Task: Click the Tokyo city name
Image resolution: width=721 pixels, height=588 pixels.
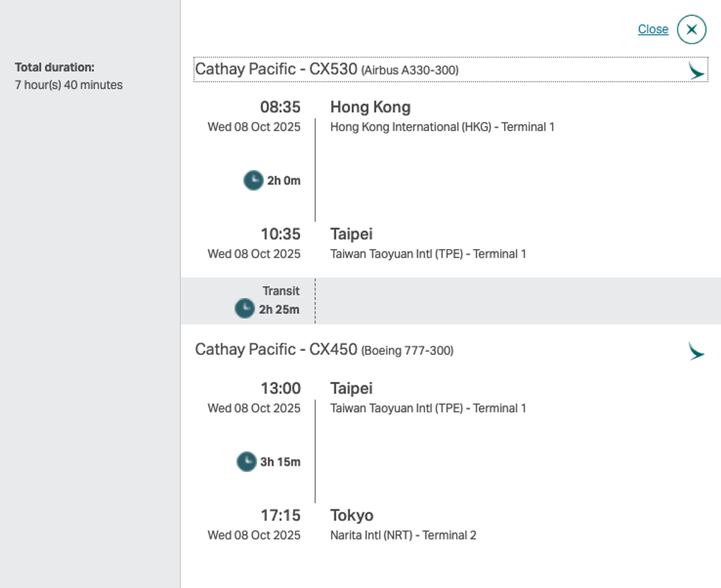Action: (x=352, y=516)
